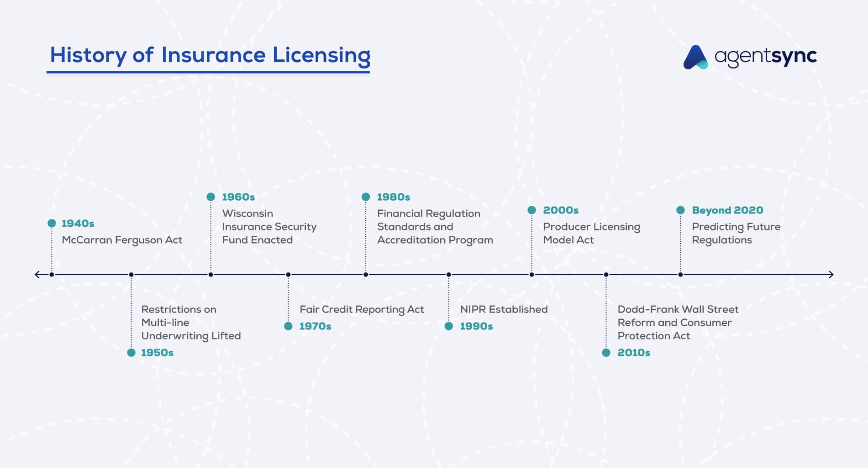
Task: Select the 2010s timeline dot
Action: pyautogui.click(x=606, y=352)
